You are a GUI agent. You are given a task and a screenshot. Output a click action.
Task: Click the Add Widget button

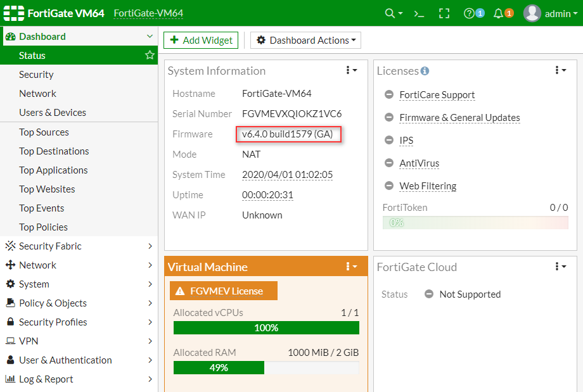(200, 40)
